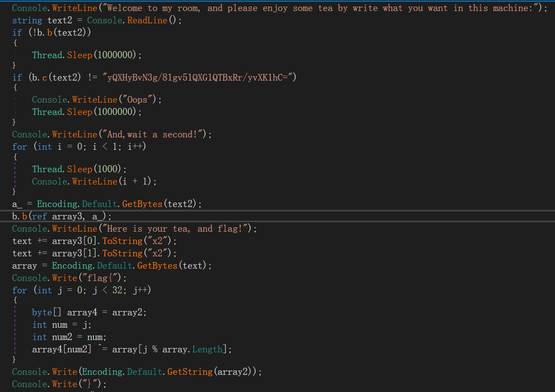Viewport: 555px width, 392px height.
Task: Click the b.c method in the if condition
Action: pos(44,78)
